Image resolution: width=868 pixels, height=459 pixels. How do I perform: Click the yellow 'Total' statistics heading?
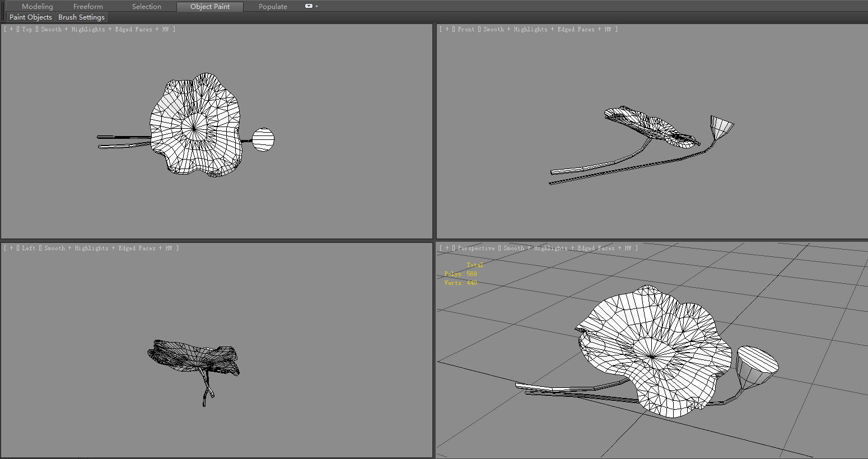point(474,265)
